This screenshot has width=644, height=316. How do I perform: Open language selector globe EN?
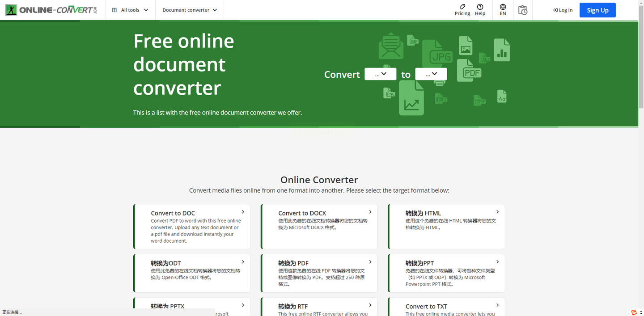[503, 10]
